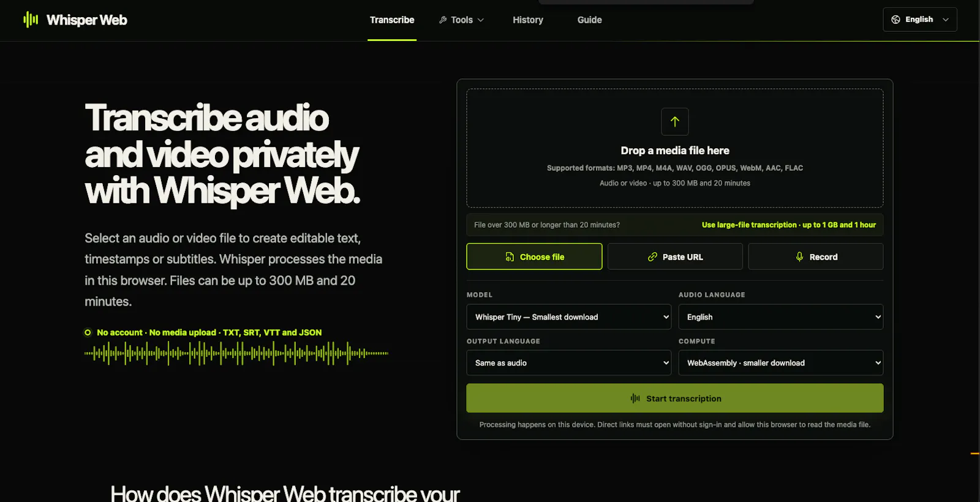Open the Guide page
Viewport: 980px width, 502px height.
point(589,20)
